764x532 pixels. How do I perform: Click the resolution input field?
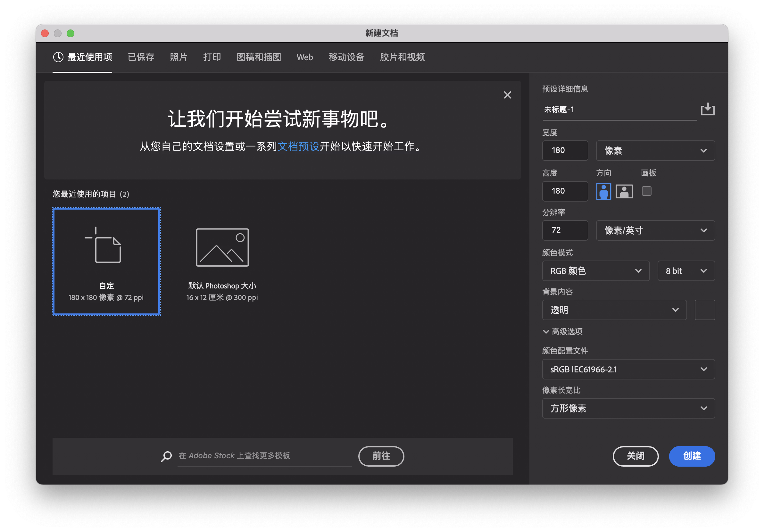tap(565, 230)
